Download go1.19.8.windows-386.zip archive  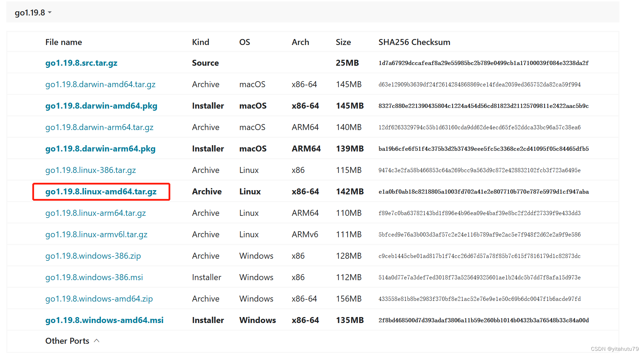click(x=93, y=256)
